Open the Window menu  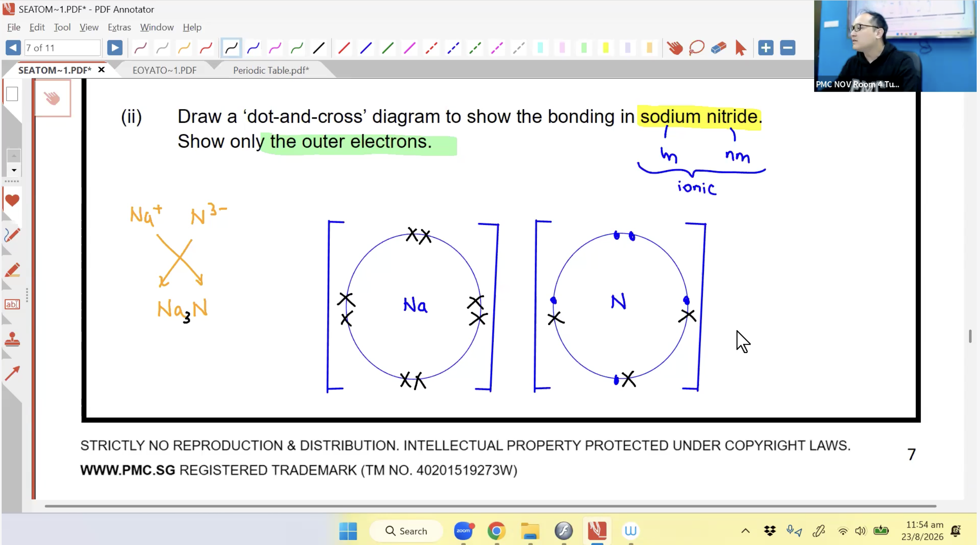157,27
